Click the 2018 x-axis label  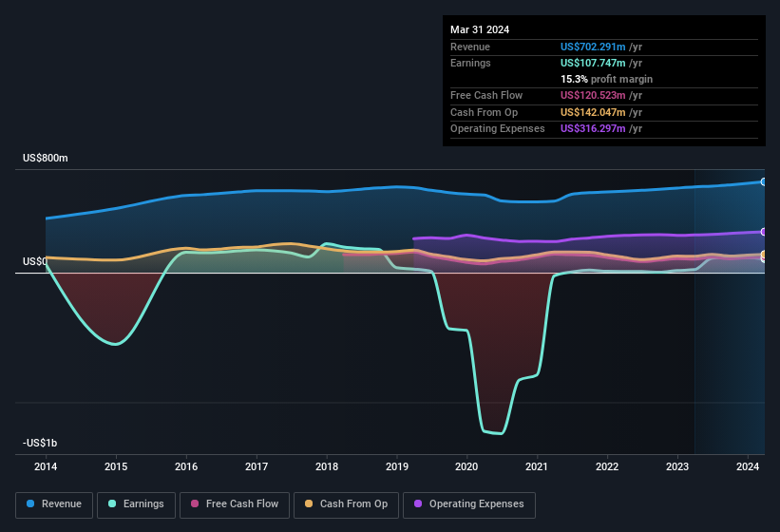(x=327, y=466)
